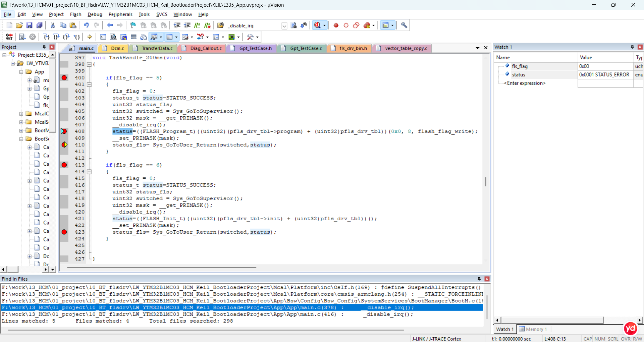This screenshot has width=644, height=342.
Task: Open the editor tab list dropdown arrow
Action: tap(477, 48)
